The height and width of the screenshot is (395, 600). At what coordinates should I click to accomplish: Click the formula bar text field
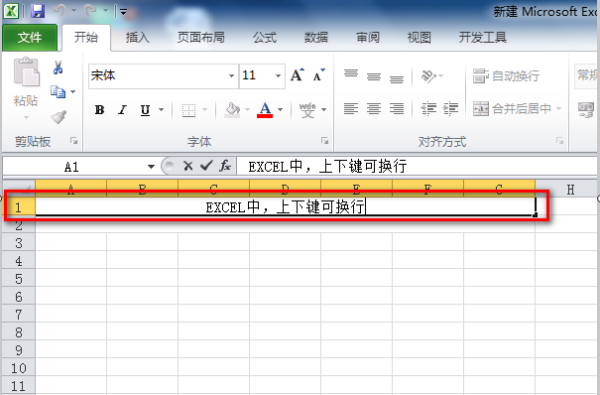tap(417, 166)
